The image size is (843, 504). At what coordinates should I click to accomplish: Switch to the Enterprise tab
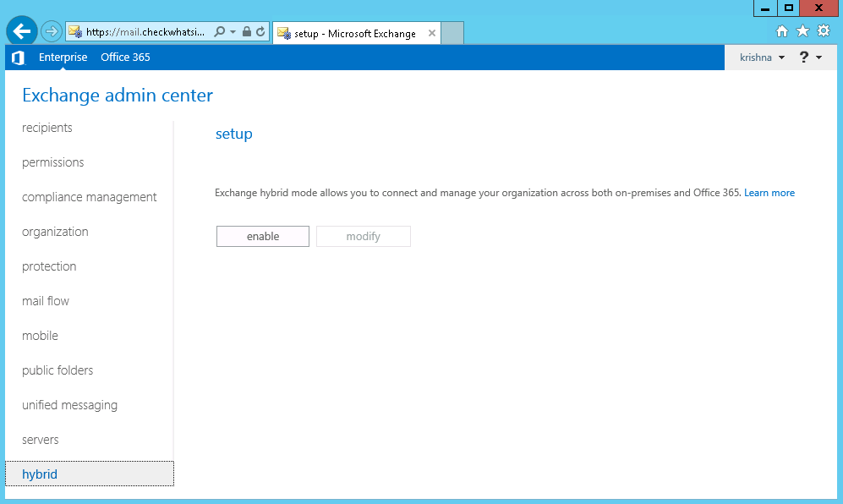(x=63, y=57)
